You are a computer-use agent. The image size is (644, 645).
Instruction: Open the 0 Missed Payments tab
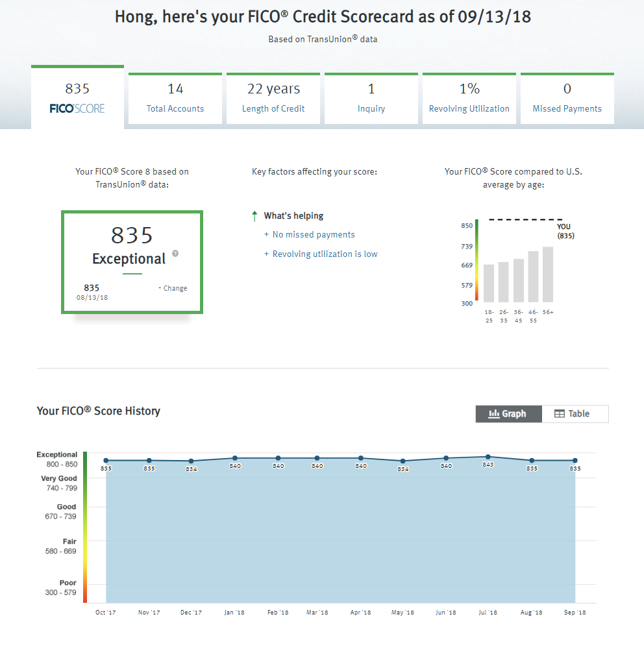coord(567,97)
